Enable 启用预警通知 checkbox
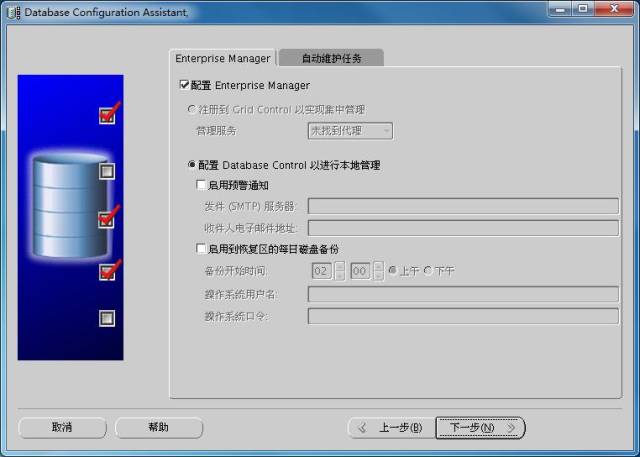Image resolution: width=640 pixels, height=457 pixels. pos(200,185)
